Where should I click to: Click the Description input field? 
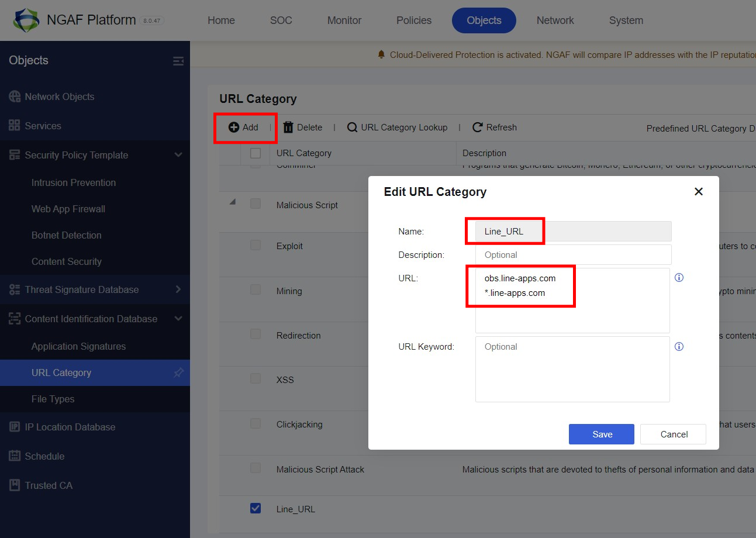click(x=573, y=255)
